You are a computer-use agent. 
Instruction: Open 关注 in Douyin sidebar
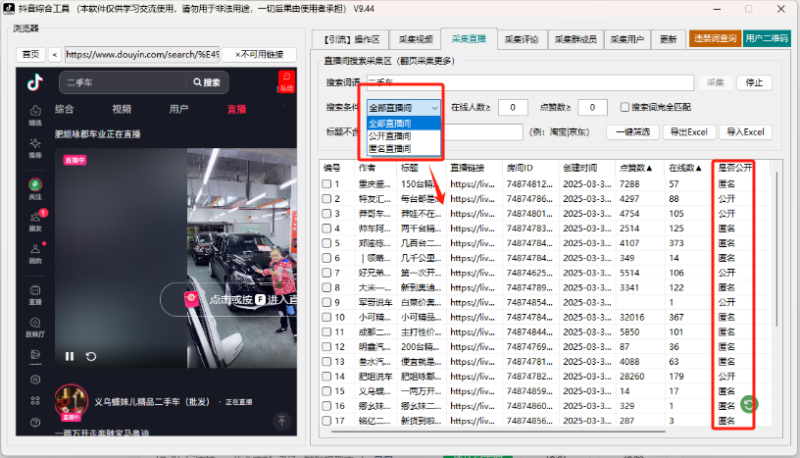[x=35, y=189]
